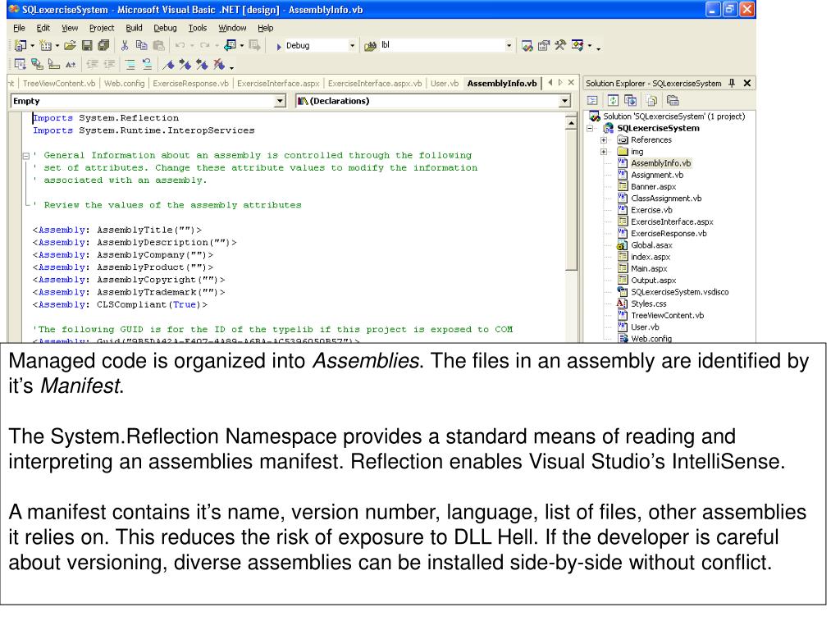Image resolution: width=840 pixels, height=630 pixels.
Task: Switch to the ExerciseResponse.vb tab
Action: pos(190,83)
